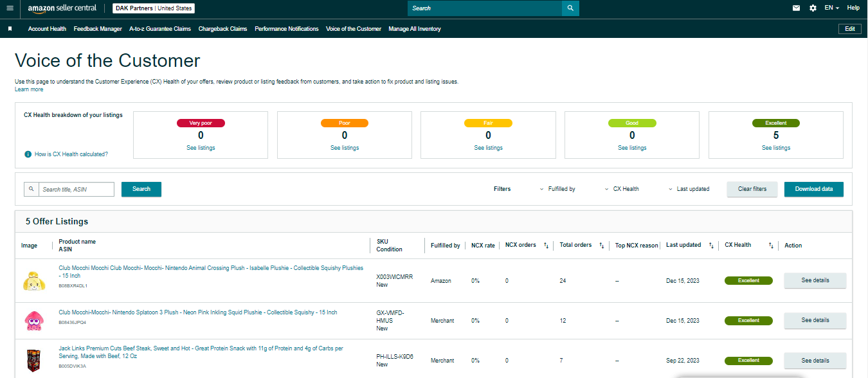The height and width of the screenshot is (378, 868).
Task: Click ASIN B08436JPQ4 text
Action: (x=72, y=323)
